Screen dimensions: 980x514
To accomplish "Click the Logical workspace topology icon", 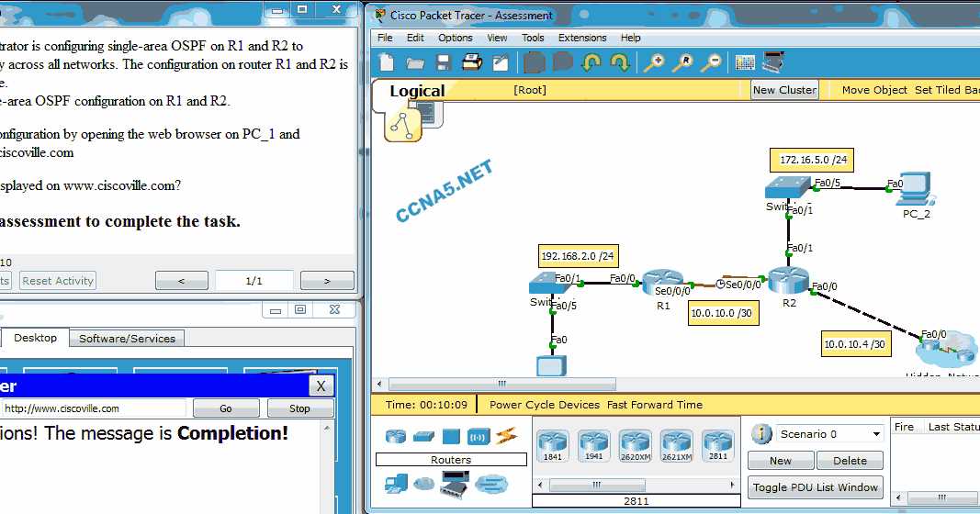I will (402, 126).
